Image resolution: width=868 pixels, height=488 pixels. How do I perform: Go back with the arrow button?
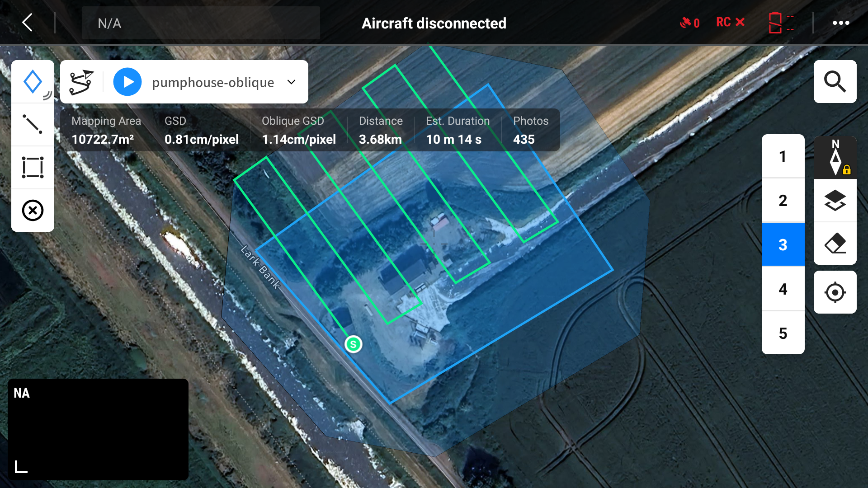click(x=28, y=22)
